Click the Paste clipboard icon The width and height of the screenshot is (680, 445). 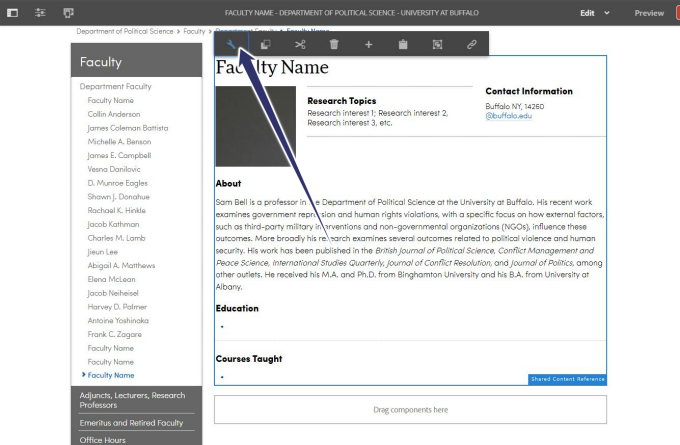click(x=402, y=44)
